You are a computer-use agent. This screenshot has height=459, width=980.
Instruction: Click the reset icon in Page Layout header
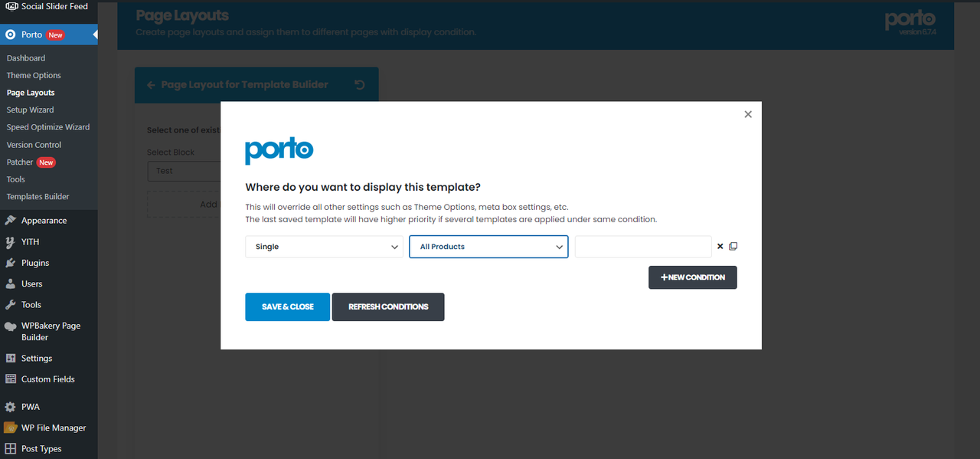(x=360, y=85)
